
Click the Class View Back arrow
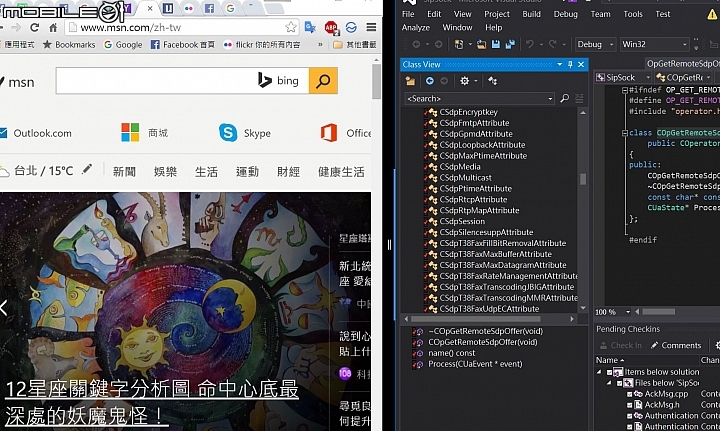[x=430, y=81]
